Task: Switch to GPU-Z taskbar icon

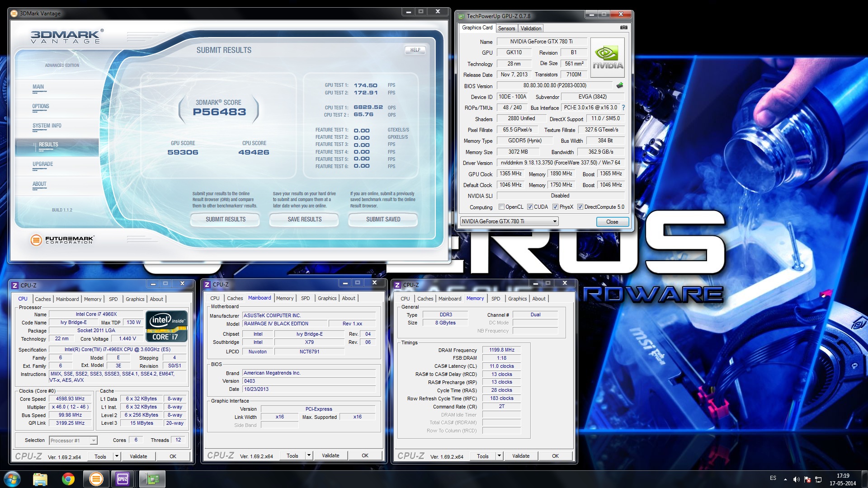Action: 152,479
